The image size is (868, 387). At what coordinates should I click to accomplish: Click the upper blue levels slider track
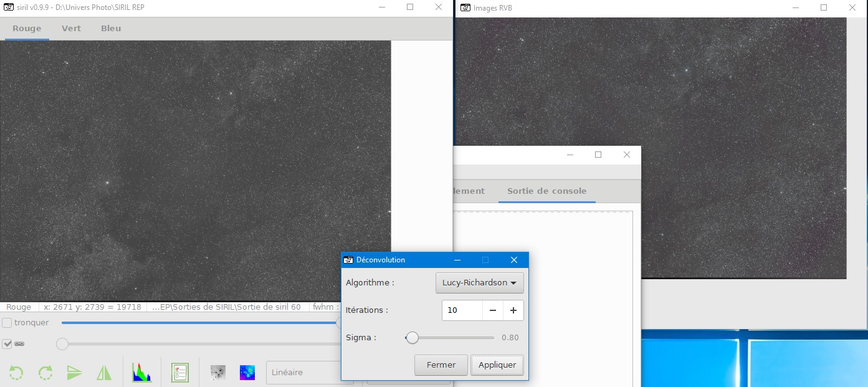coord(199,323)
